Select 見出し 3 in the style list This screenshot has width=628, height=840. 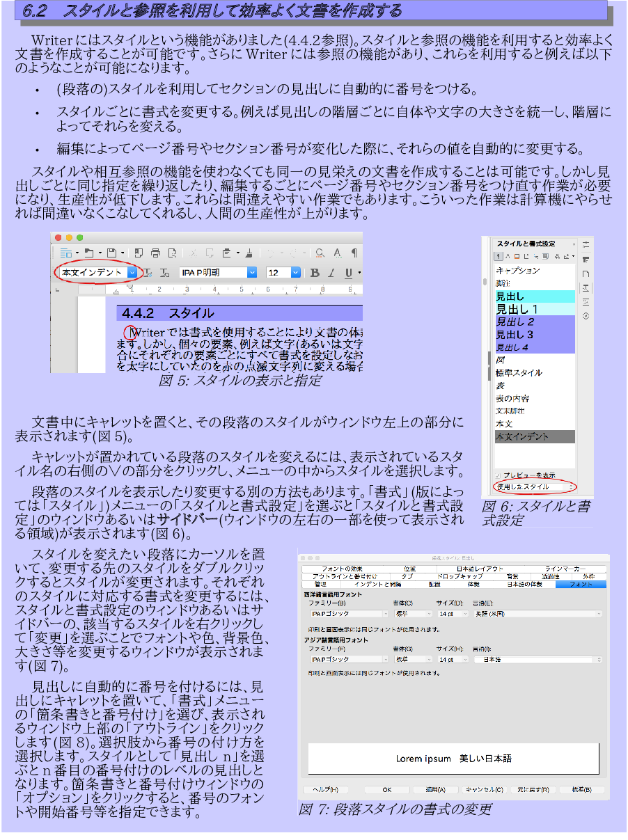535,334
